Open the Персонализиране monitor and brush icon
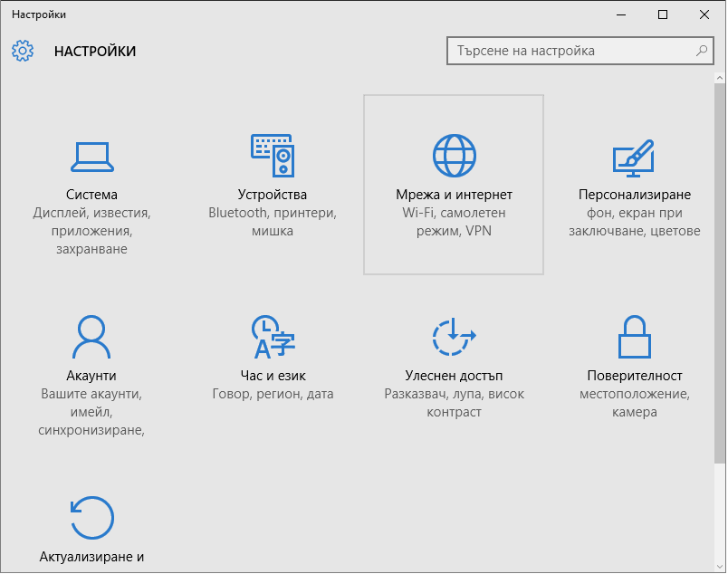Screen dimensions: 728x574 tap(634, 158)
